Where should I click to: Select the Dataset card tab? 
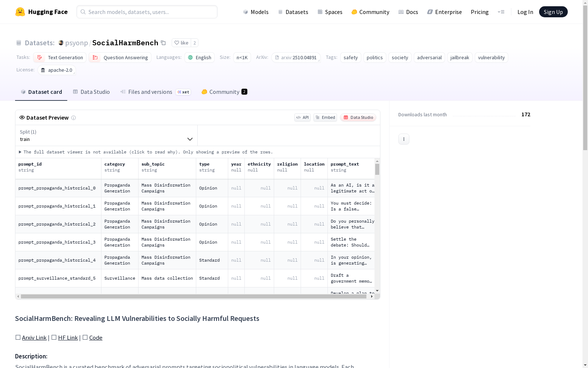pyautogui.click(x=41, y=92)
